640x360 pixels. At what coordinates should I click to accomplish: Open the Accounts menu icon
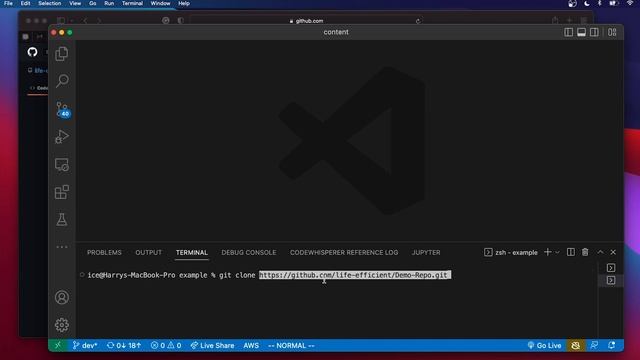coord(62,298)
